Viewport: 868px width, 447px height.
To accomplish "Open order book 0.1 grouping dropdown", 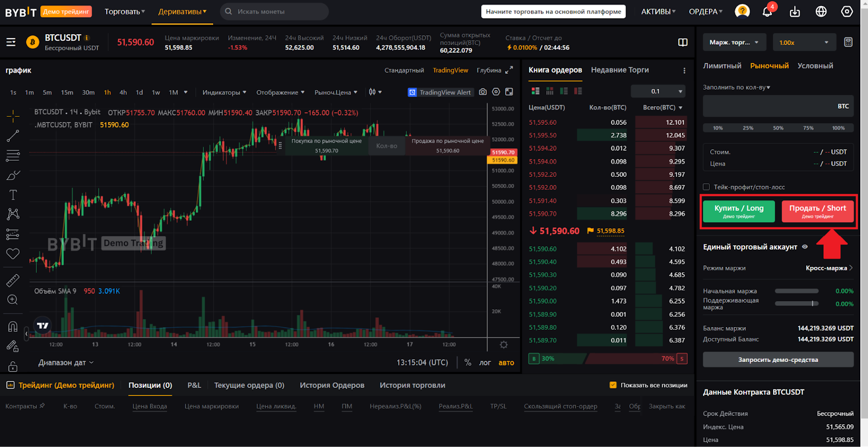I will (x=666, y=91).
